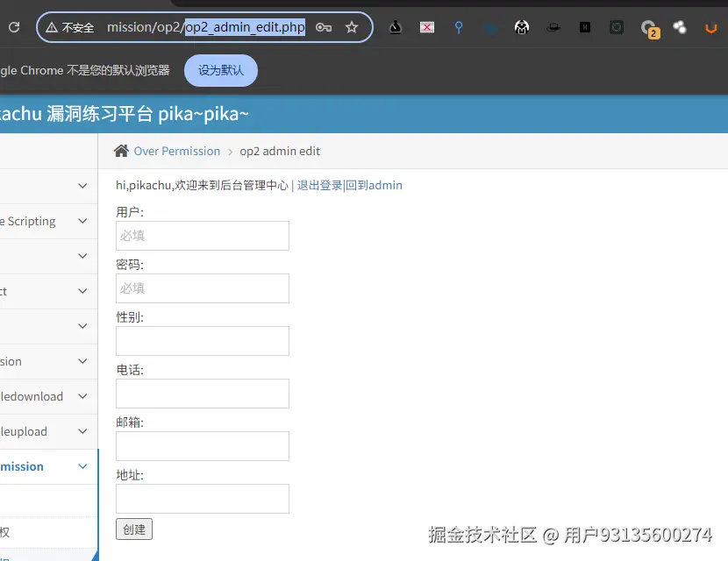
Task: Expand the Scripting sidebar chevron
Action: 82,221
